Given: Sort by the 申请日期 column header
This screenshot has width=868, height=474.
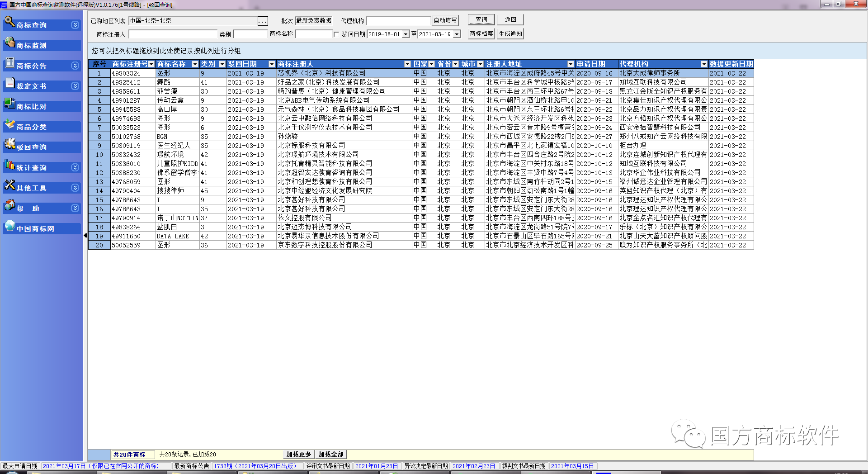Looking at the screenshot, I should pyautogui.click(x=596, y=64).
